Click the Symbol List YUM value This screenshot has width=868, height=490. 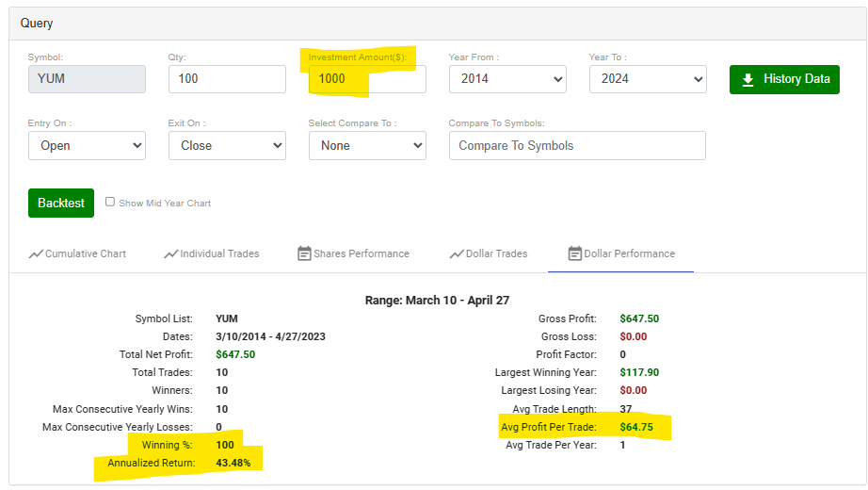226,318
